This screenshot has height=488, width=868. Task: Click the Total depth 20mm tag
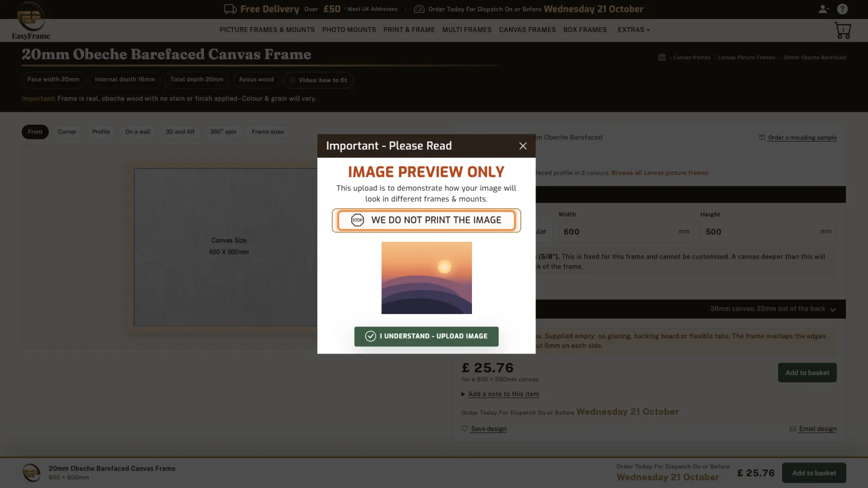pyautogui.click(x=197, y=80)
